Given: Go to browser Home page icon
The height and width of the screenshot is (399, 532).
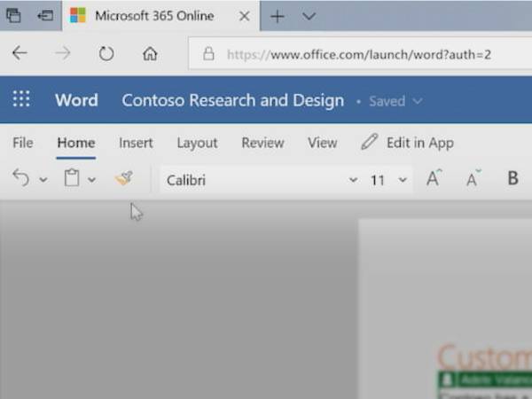Looking at the screenshot, I should pyautogui.click(x=150, y=53).
